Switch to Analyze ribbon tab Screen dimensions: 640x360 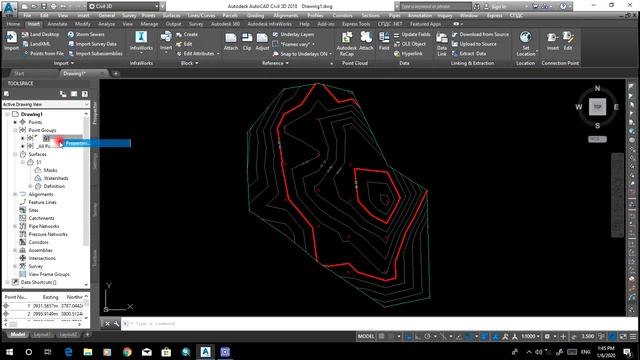[107, 24]
